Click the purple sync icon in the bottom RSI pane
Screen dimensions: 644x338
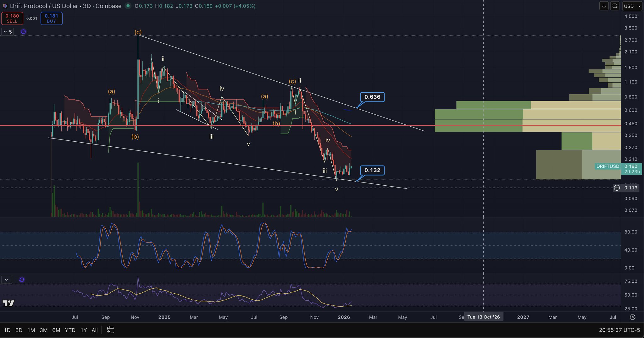(x=22, y=280)
